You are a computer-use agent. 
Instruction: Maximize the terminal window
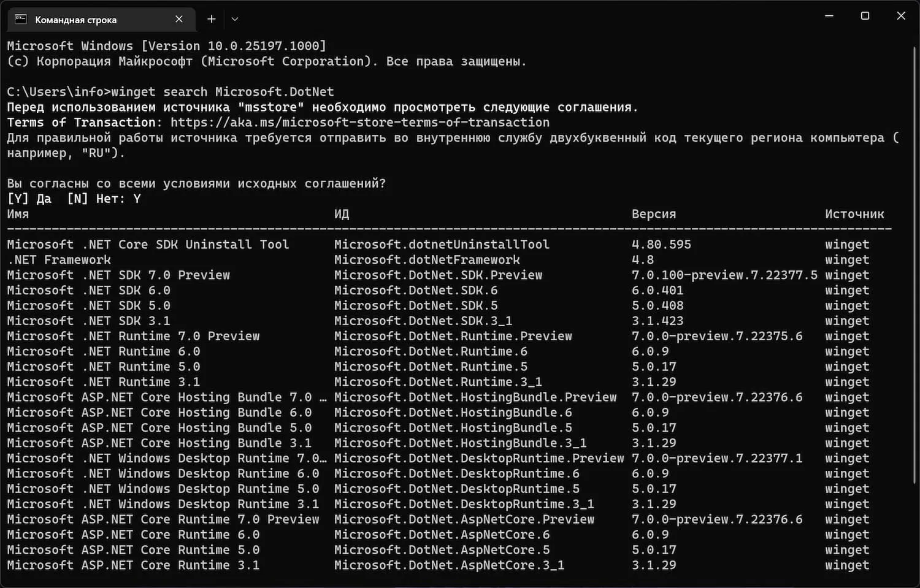tap(865, 16)
